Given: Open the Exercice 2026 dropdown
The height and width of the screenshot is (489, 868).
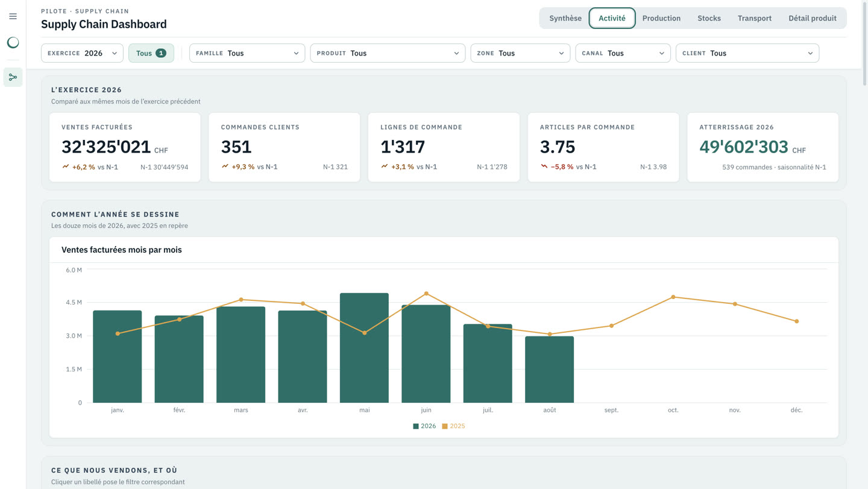Looking at the screenshot, I should tap(82, 53).
